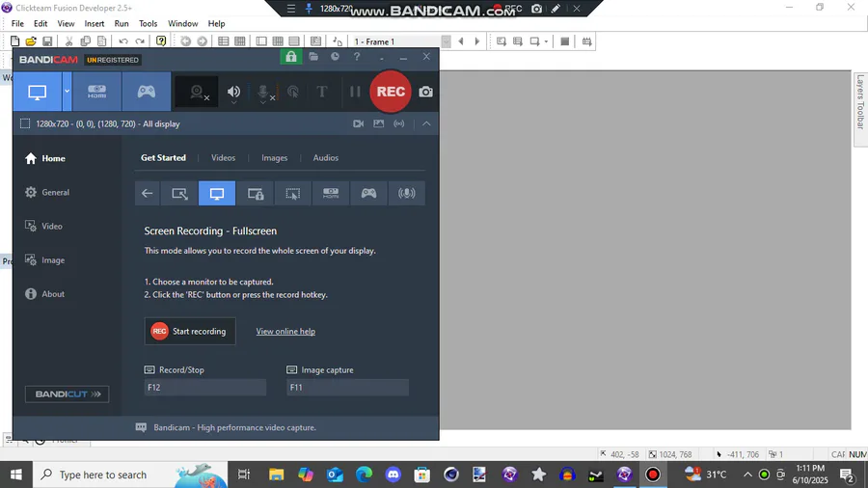Open scheduled recording clock icon
Screen dimensions: 868x488
click(335, 57)
